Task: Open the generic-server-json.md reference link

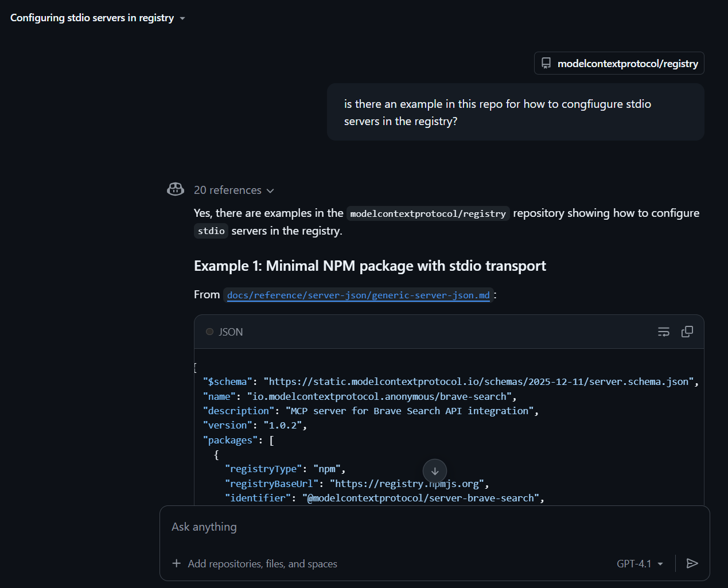Action: 359,295
